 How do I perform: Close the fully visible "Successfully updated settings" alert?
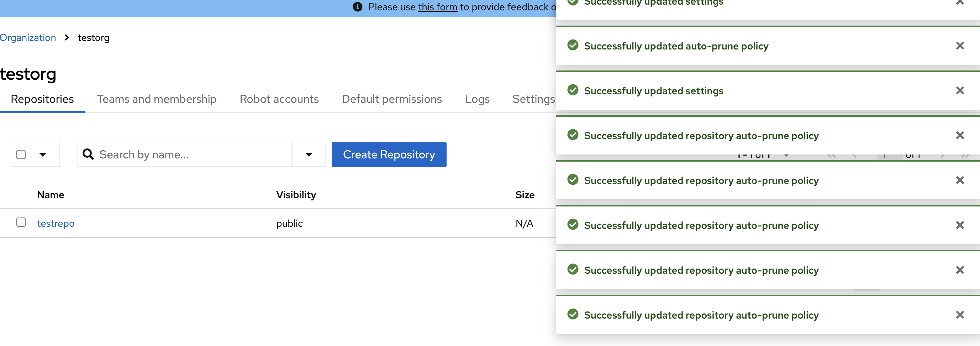tap(959, 91)
